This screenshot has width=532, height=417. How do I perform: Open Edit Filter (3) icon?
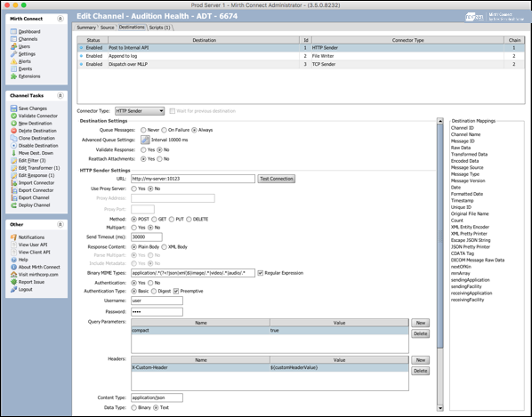click(13, 161)
